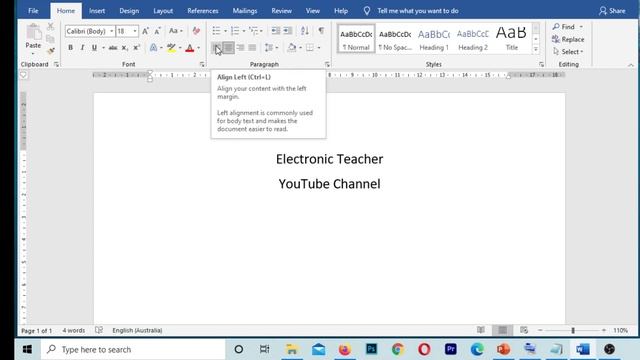This screenshot has height=360, width=640.
Task: Select the Format Painter brush
Action: click(x=51, y=51)
